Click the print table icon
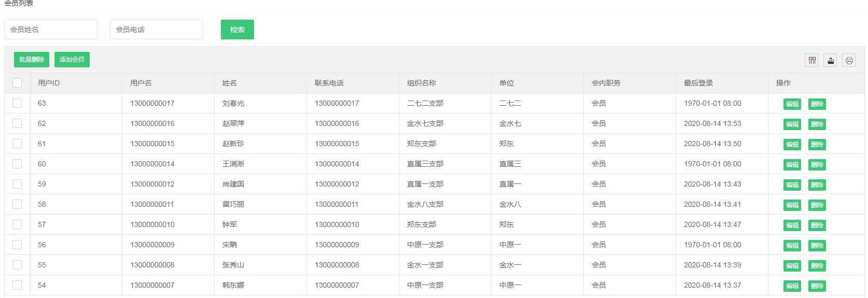This screenshot has height=298, width=868. [x=849, y=61]
